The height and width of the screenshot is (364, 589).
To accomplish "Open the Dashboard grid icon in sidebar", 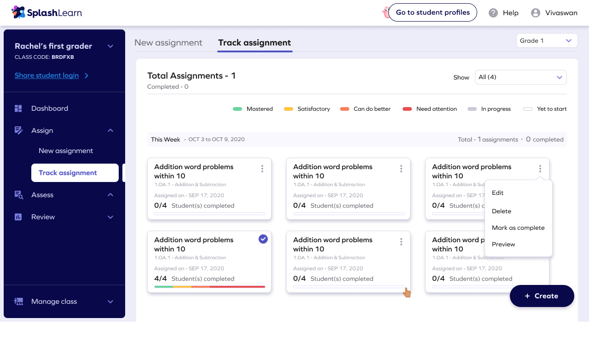I will tap(18, 108).
